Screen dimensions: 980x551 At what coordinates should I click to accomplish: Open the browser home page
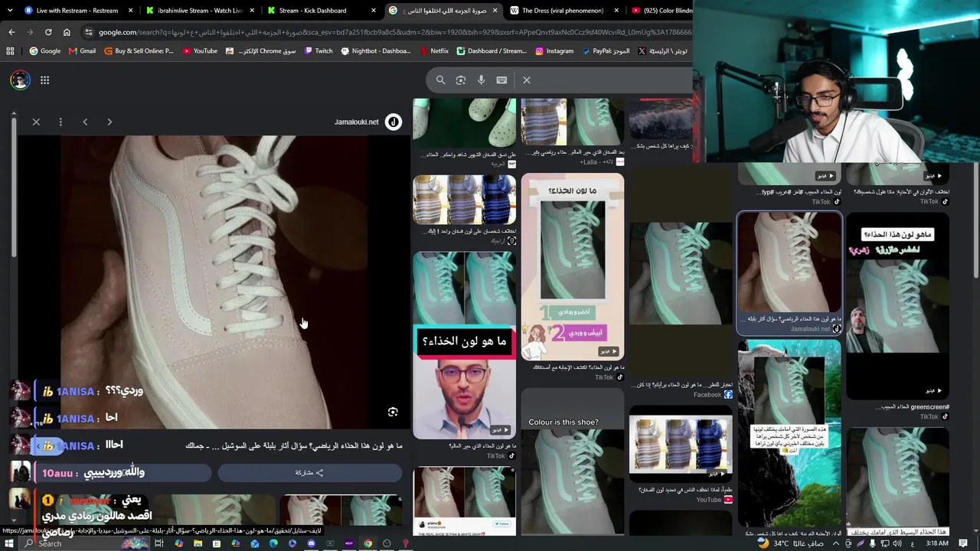[x=67, y=32]
